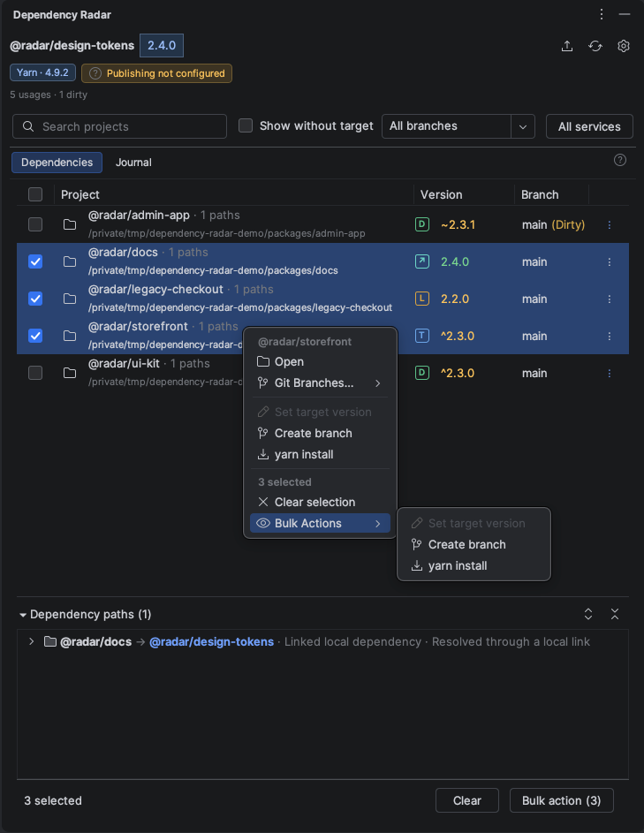644x833 pixels.
Task: Run yarn install from Bulk Actions submenu
Action: pyautogui.click(x=474, y=565)
